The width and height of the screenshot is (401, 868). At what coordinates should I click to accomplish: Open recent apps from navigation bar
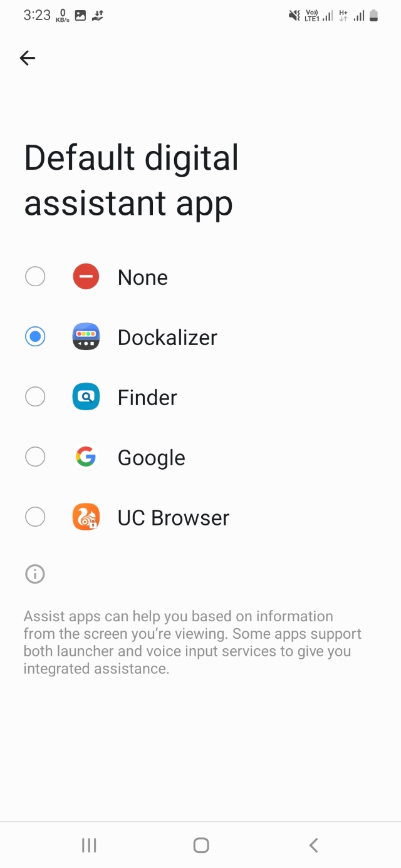pyautogui.click(x=89, y=845)
